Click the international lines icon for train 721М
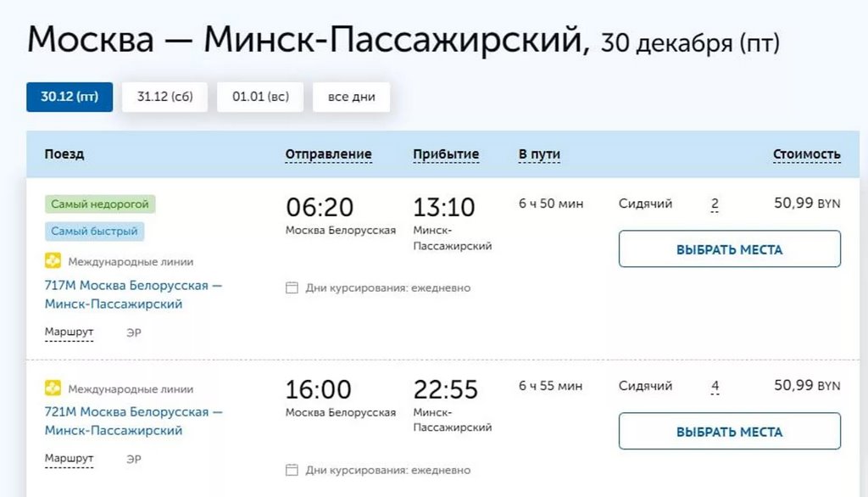868x497 pixels. pyautogui.click(x=55, y=389)
